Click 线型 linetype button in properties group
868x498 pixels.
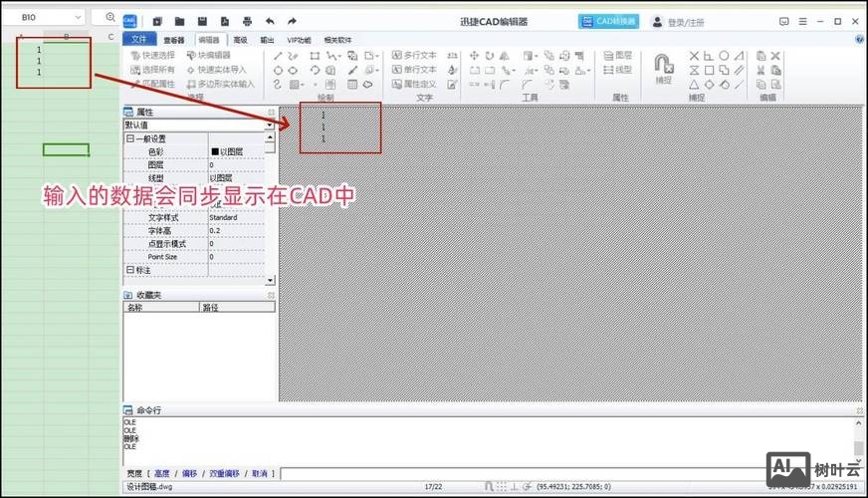point(618,70)
